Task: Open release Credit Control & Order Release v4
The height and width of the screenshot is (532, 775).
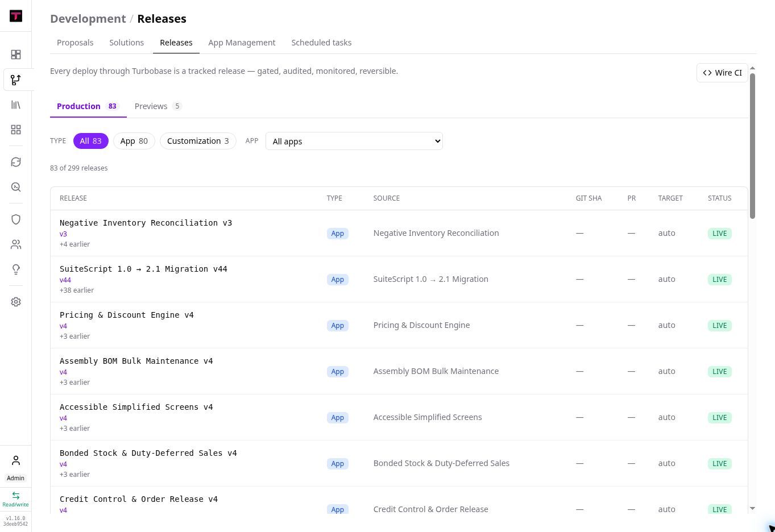Action: 139,499
